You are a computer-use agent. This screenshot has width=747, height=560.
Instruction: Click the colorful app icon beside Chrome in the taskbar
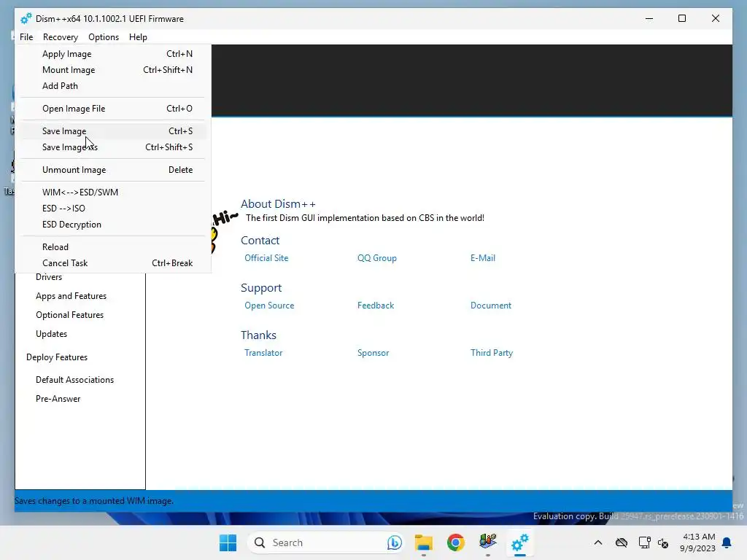488,542
